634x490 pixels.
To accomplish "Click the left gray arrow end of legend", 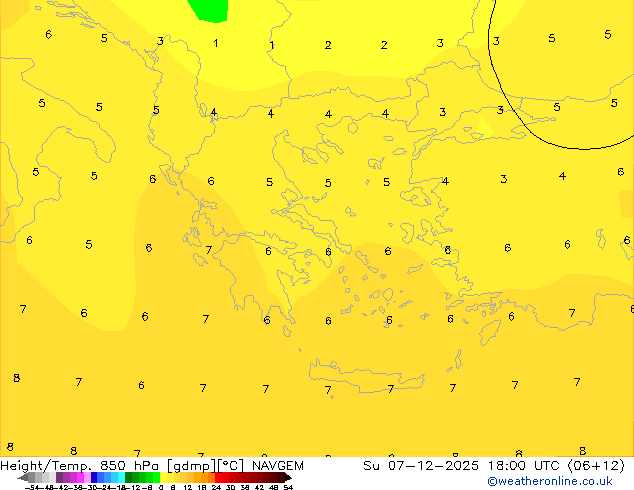I will coord(23,478).
